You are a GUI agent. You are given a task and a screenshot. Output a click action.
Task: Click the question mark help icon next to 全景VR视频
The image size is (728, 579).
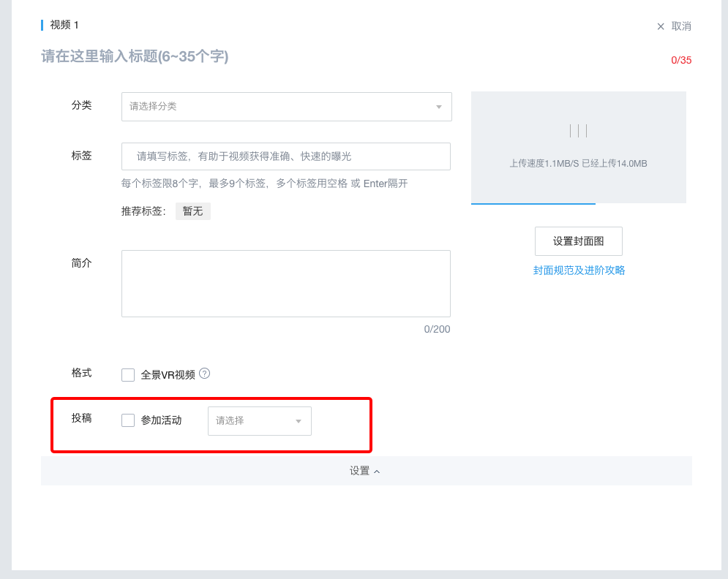[204, 374]
